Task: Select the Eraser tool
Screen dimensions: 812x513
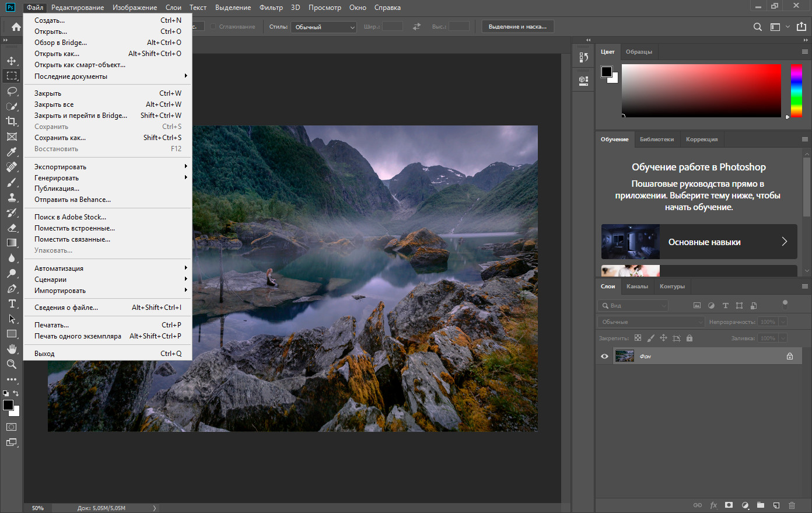Action: click(x=12, y=228)
